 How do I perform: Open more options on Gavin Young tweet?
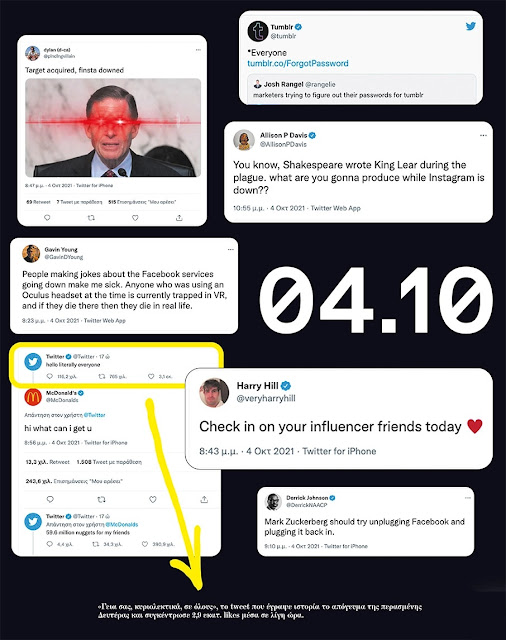(x=231, y=249)
